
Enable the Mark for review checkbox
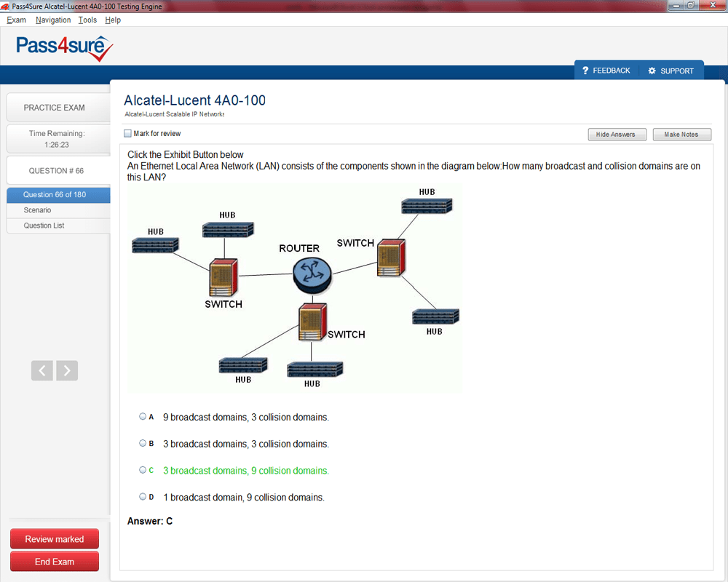pos(128,134)
